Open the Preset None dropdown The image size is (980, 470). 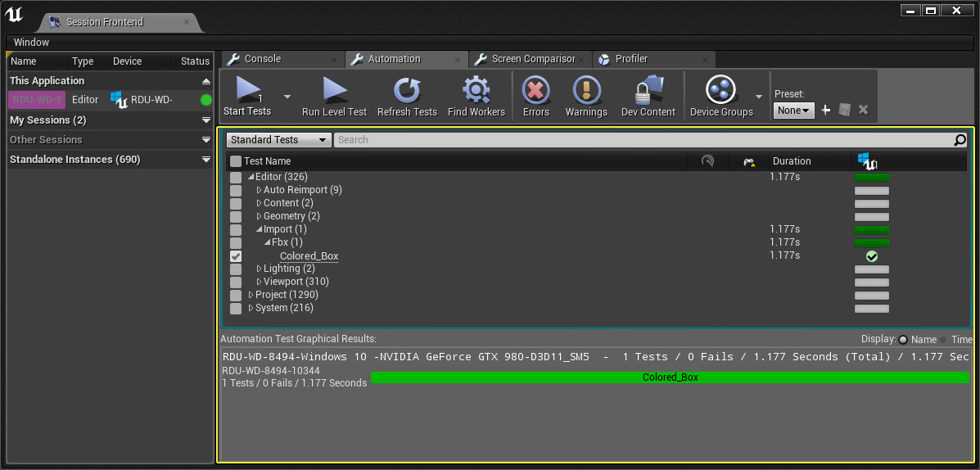pyautogui.click(x=793, y=110)
